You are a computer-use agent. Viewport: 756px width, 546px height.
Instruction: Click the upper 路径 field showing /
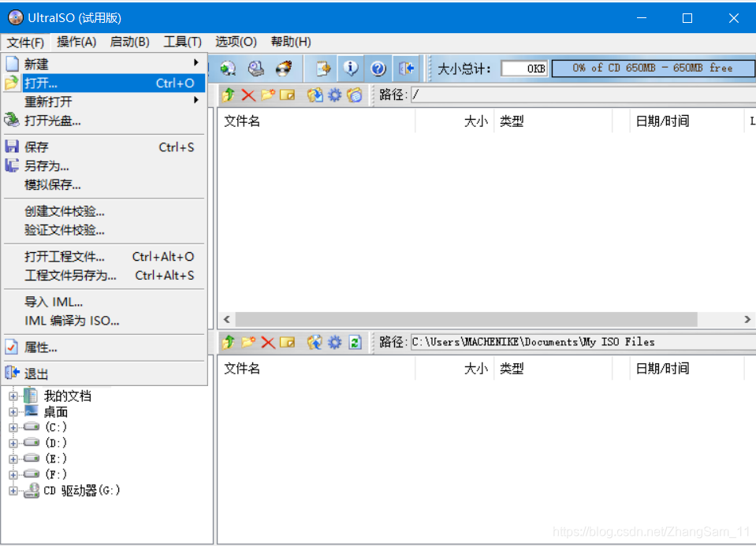(583, 95)
